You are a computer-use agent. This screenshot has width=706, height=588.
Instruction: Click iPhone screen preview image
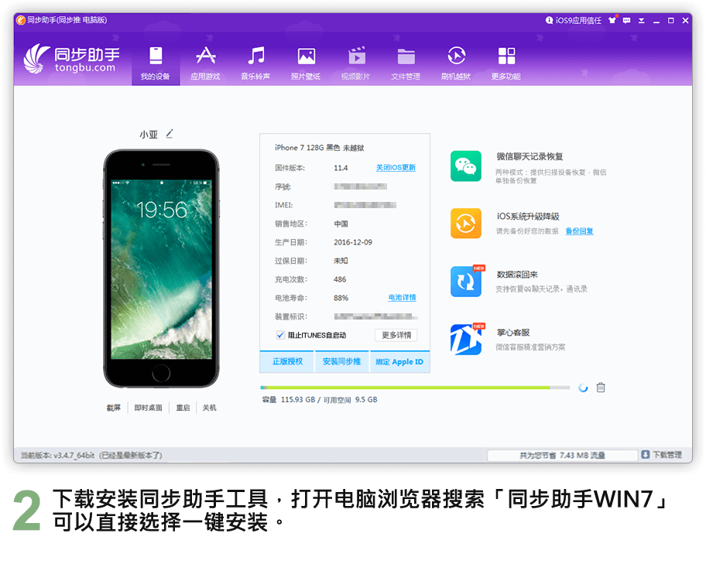[161, 268]
